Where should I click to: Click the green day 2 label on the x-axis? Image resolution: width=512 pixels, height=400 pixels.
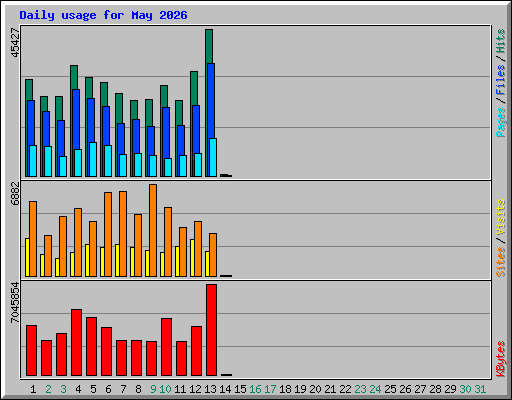[48, 389]
